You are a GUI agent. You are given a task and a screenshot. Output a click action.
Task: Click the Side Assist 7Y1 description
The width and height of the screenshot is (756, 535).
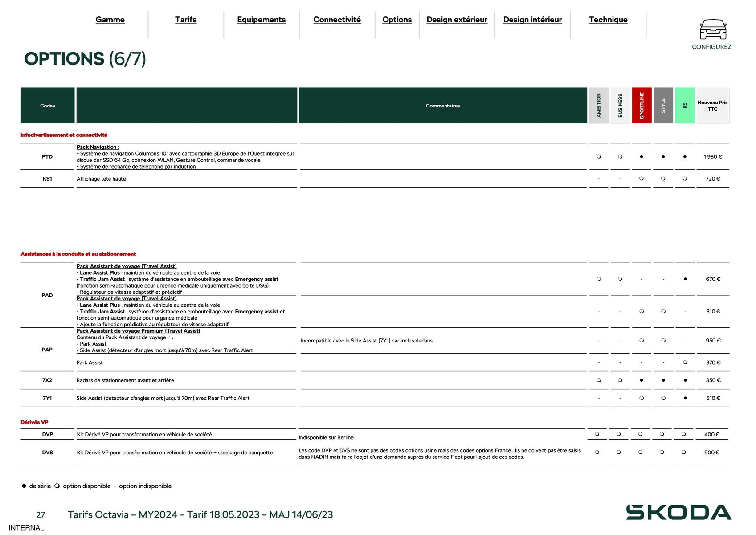[163, 398]
